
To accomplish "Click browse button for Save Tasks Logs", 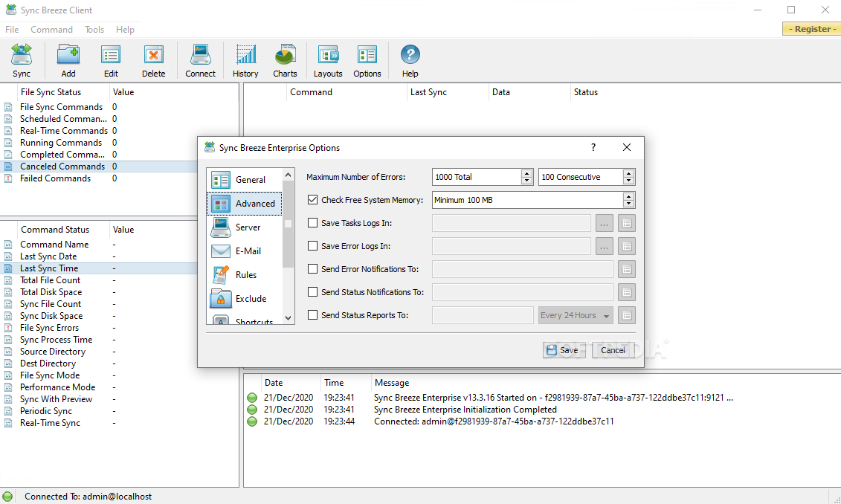I will 604,223.
